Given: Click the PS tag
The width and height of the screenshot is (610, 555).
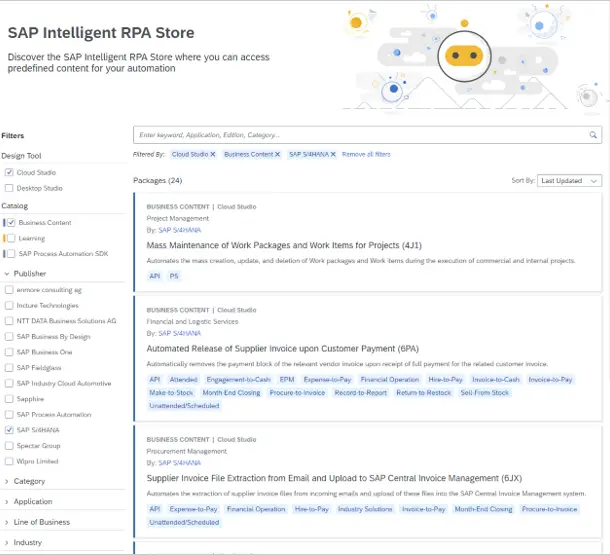Looking at the screenshot, I should pyautogui.click(x=174, y=276).
